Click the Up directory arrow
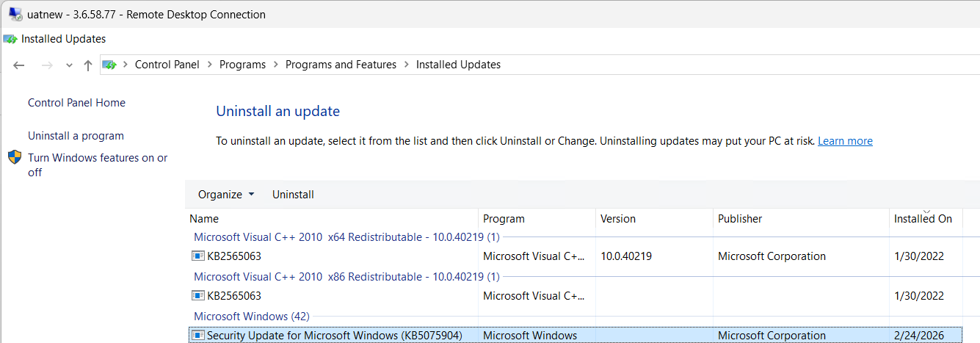 (88, 65)
